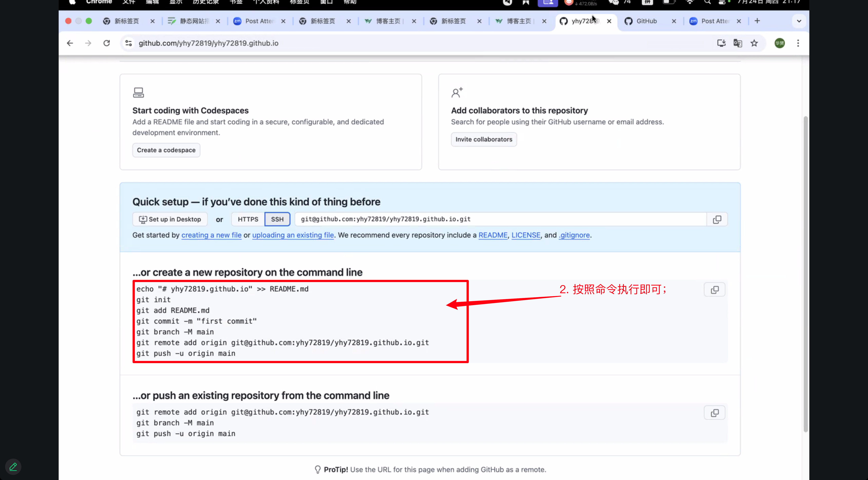Click the echo README.md command line

222,289
